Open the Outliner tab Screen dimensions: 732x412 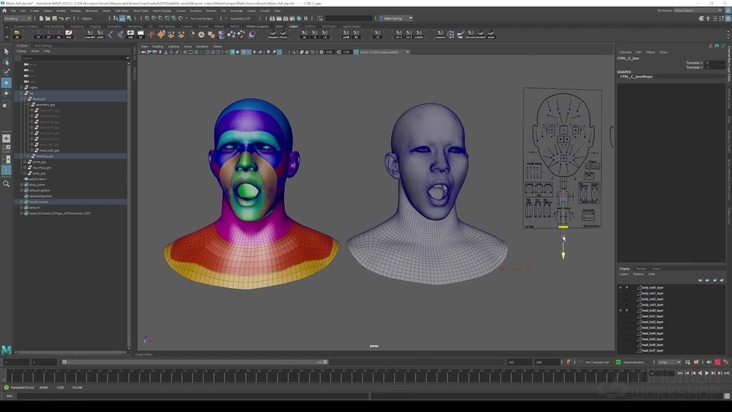pos(22,46)
